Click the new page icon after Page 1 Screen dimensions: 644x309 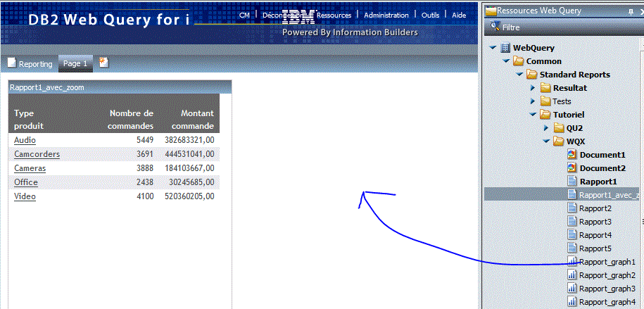[104, 63]
